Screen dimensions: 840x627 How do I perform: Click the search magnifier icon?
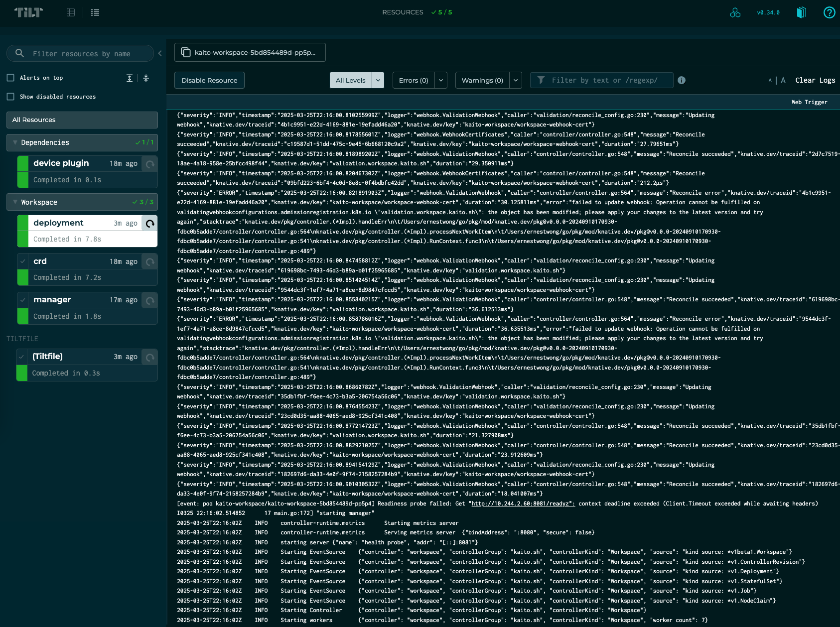(x=20, y=53)
